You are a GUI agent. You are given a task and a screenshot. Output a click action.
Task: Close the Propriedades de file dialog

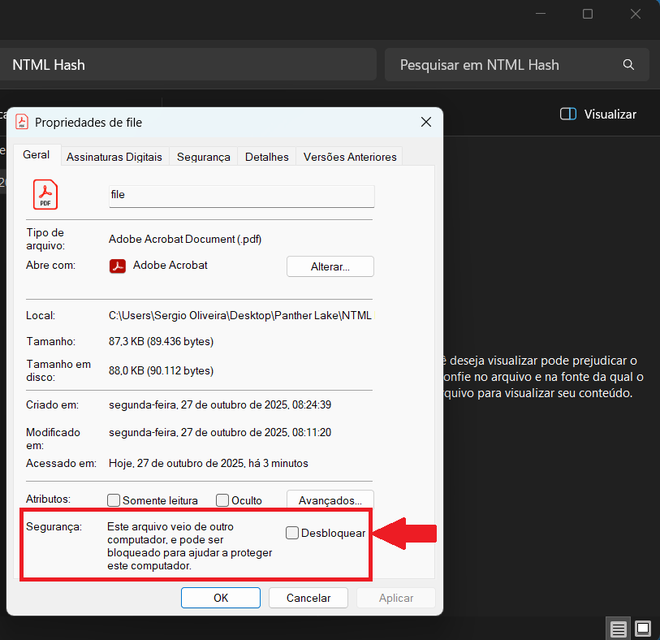click(426, 122)
